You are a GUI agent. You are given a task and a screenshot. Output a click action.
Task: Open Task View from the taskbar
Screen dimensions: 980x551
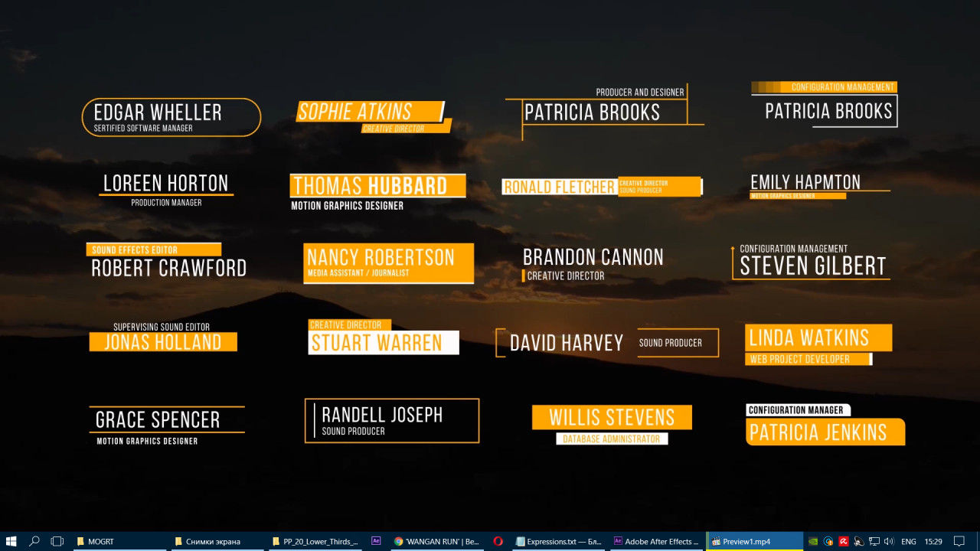(57, 541)
